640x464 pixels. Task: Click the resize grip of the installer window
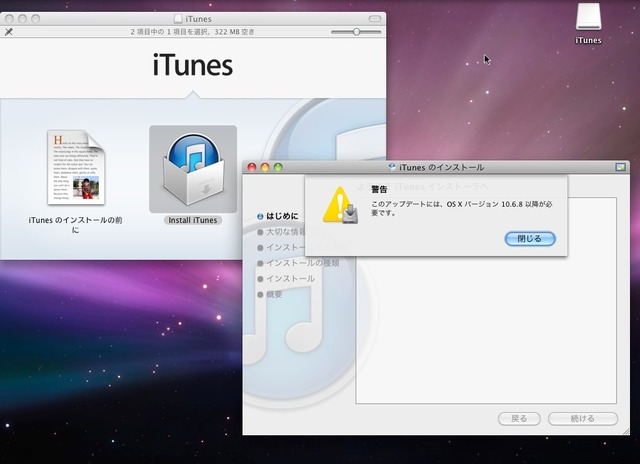point(625,431)
